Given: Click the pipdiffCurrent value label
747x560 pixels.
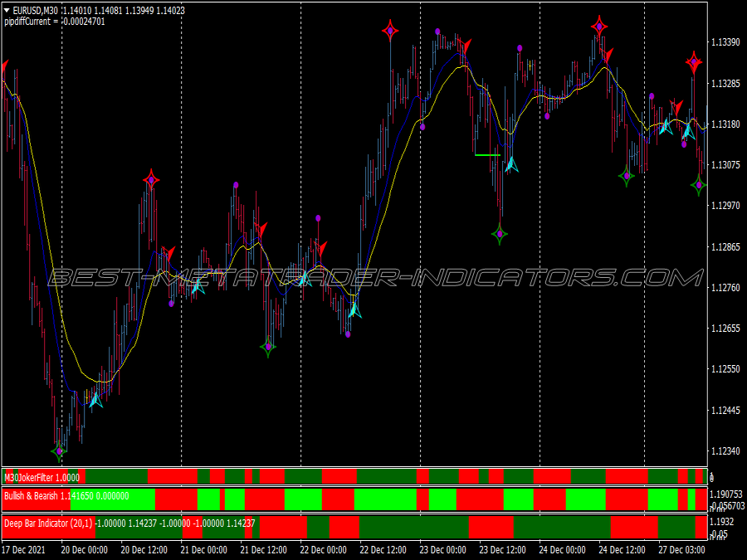Looking at the screenshot, I should [55, 22].
